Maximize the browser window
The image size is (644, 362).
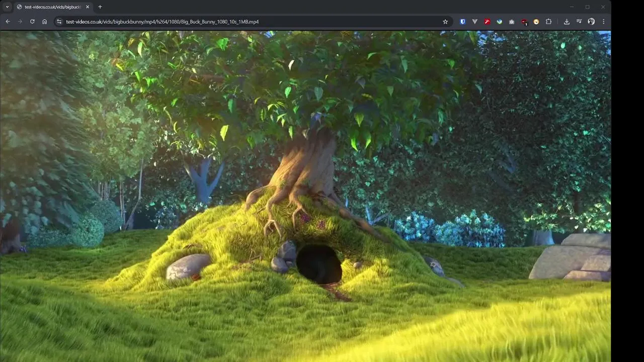(587, 7)
